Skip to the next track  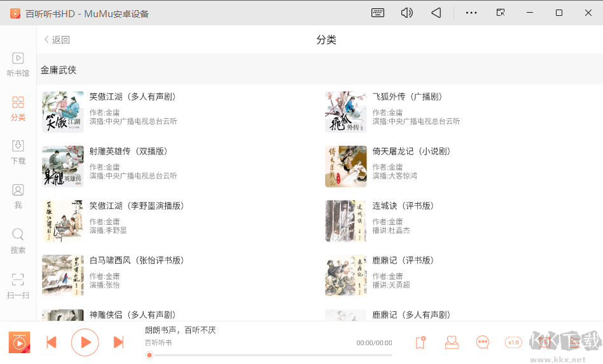[118, 342]
